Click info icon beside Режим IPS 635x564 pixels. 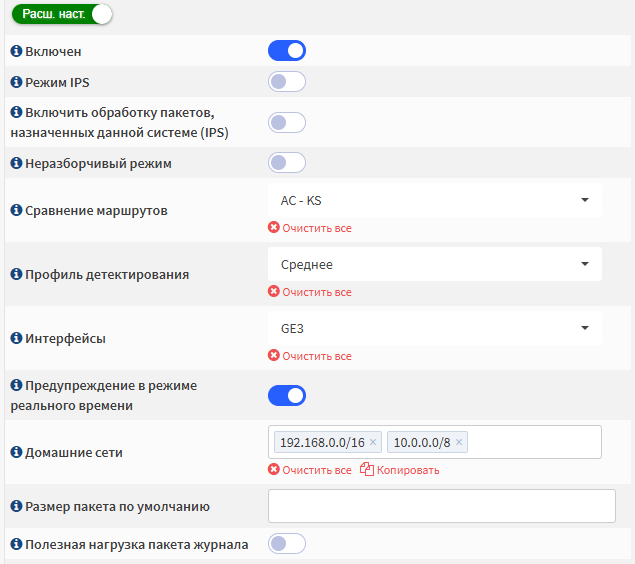click(16, 82)
